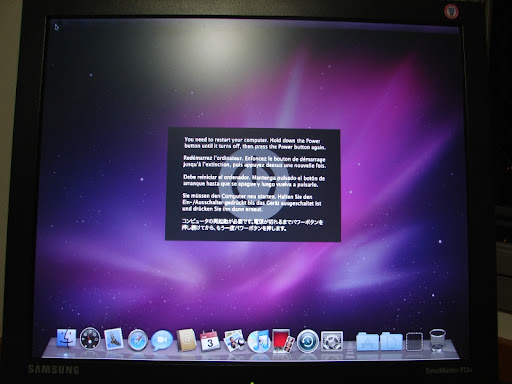Click the German "Sie müssen den Computer" message

tap(252, 203)
